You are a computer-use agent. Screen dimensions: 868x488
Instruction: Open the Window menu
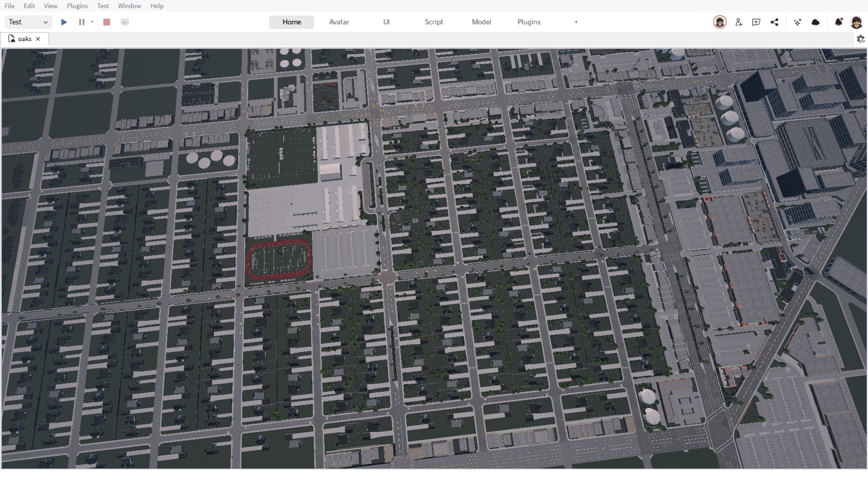[129, 6]
